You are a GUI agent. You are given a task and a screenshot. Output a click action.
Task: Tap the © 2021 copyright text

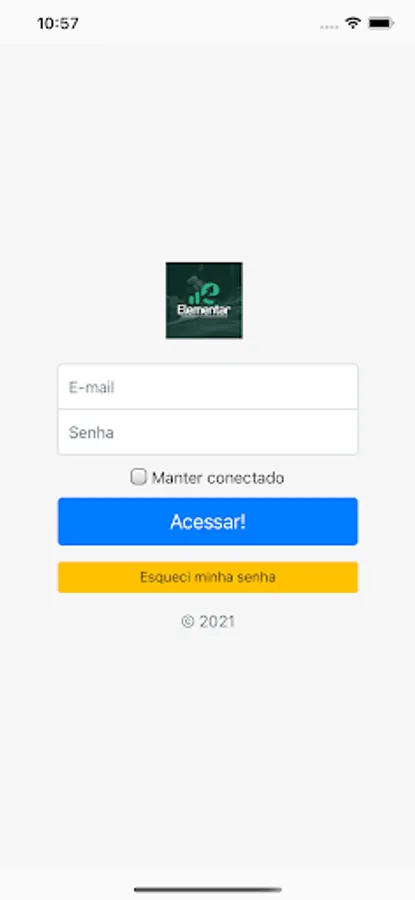click(x=208, y=622)
